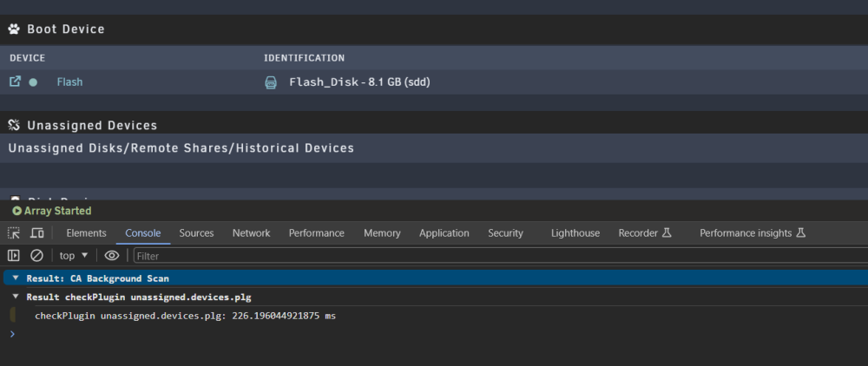Toggle DevTools device toolbar emulation
Screen dimensions: 868x366
pos(37,232)
